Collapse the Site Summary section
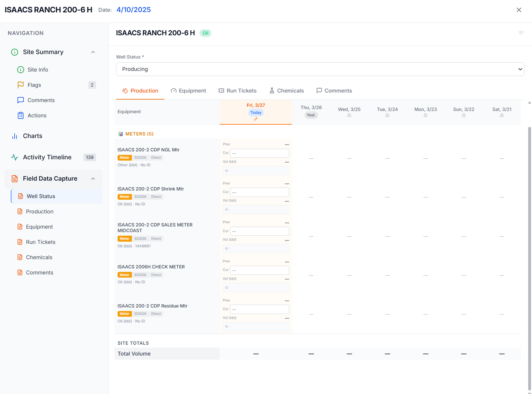Image resolution: width=532 pixels, height=394 pixels. [x=93, y=52]
